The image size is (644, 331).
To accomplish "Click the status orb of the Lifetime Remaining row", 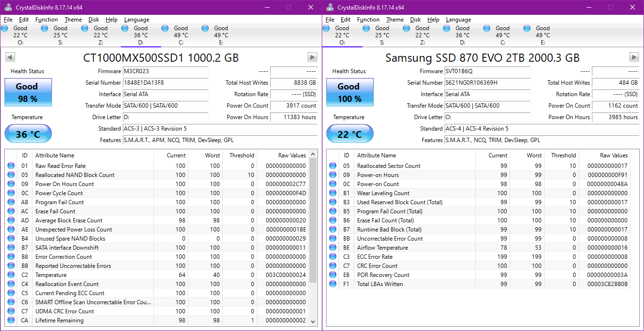I will coord(11,320).
